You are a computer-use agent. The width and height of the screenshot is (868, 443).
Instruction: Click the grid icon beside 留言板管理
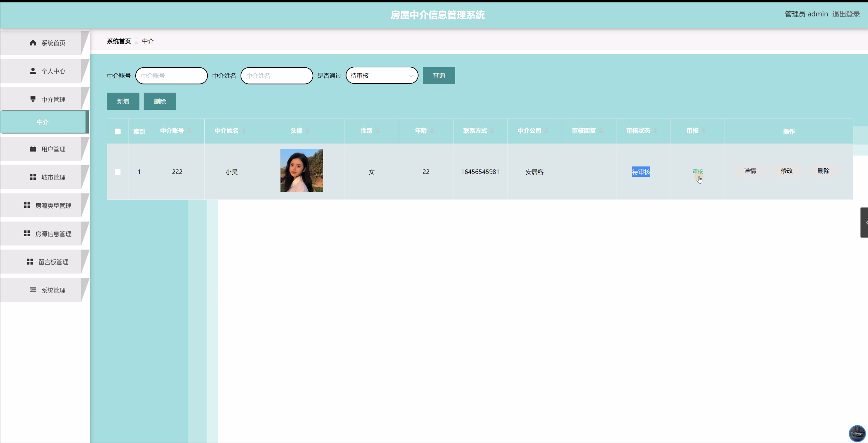pyautogui.click(x=30, y=261)
